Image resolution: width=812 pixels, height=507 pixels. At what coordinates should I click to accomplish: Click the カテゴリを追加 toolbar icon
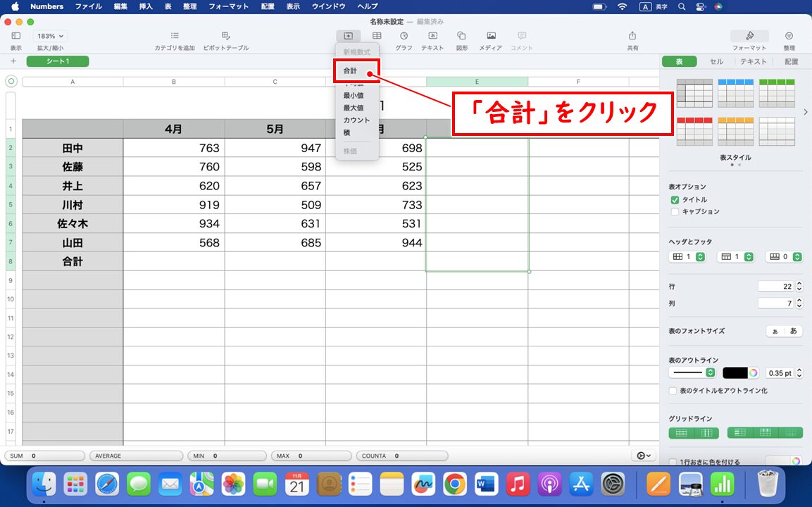(174, 37)
